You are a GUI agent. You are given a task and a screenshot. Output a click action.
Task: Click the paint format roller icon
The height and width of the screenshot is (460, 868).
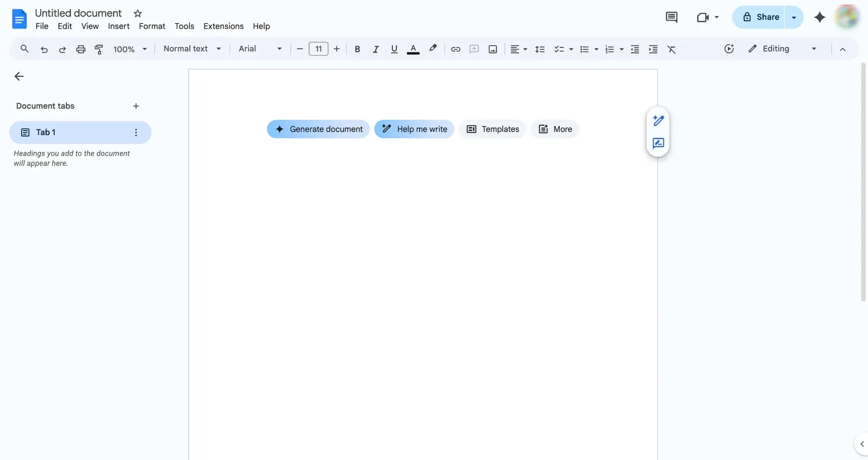click(x=99, y=49)
